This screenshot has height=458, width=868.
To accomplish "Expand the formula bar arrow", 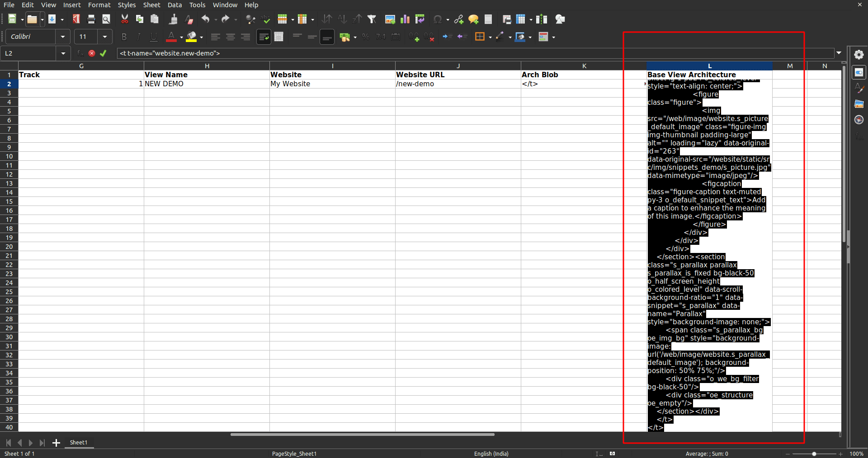I will [839, 53].
